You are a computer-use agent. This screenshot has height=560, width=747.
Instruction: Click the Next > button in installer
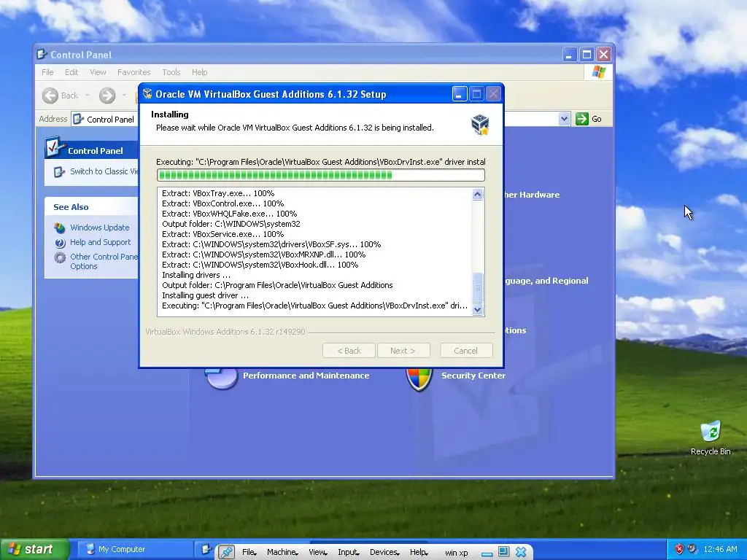pyautogui.click(x=403, y=351)
